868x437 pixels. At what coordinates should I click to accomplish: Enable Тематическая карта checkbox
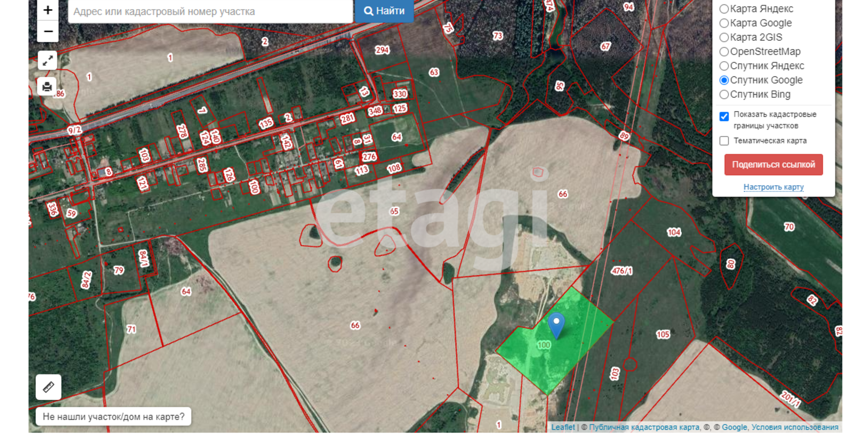[724, 141]
